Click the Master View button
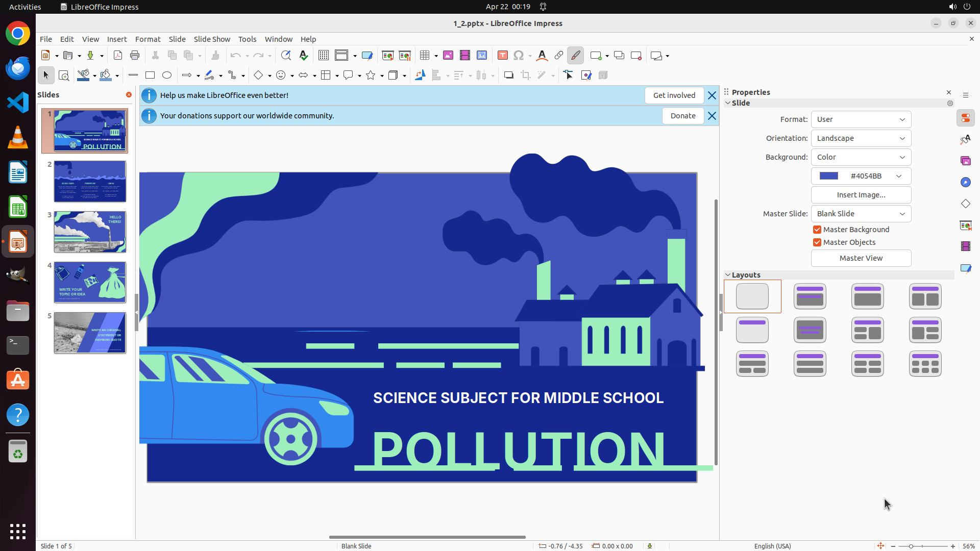This screenshot has height=551, width=980. click(861, 258)
